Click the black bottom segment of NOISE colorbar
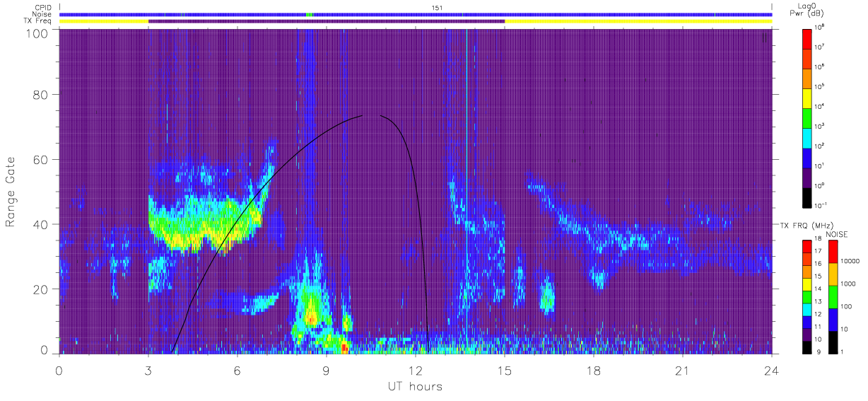The height and width of the screenshot is (401, 868). coord(833,342)
